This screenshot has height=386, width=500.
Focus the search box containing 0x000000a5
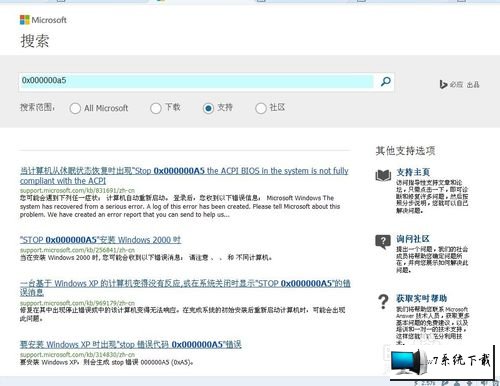pos(197,82)
